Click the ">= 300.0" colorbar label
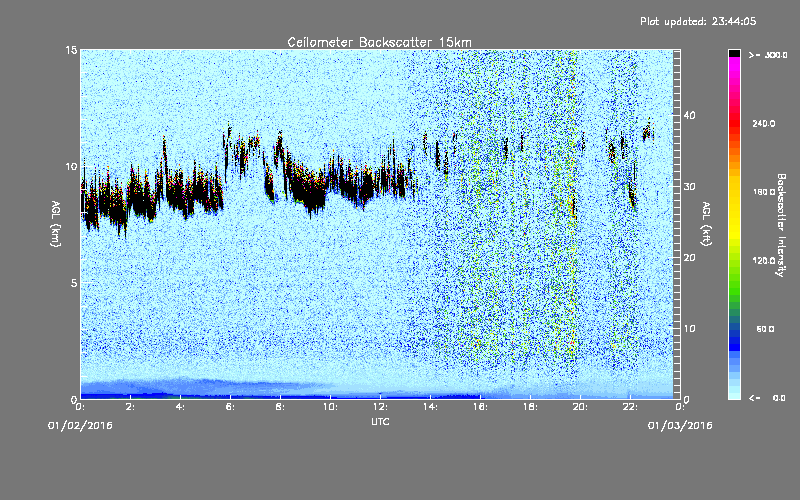Image resolution: width=800 pixels, height=500 pixels. 768,55
